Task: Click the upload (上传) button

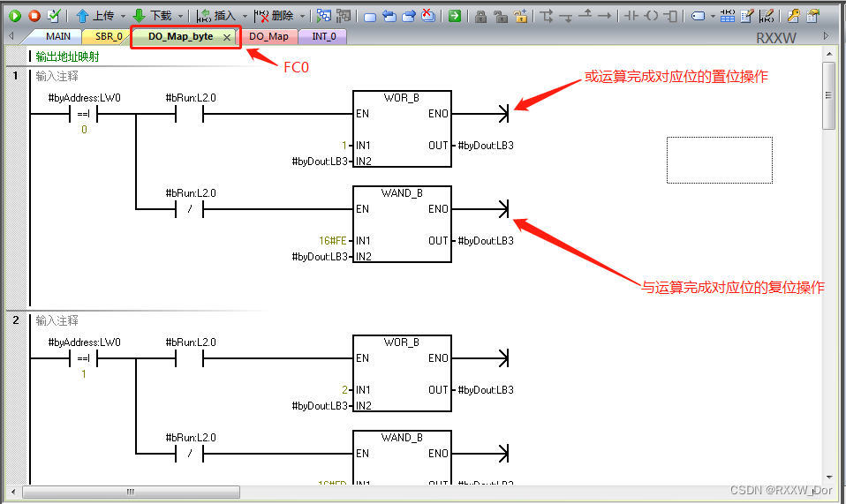Action: tap(95, 16)
